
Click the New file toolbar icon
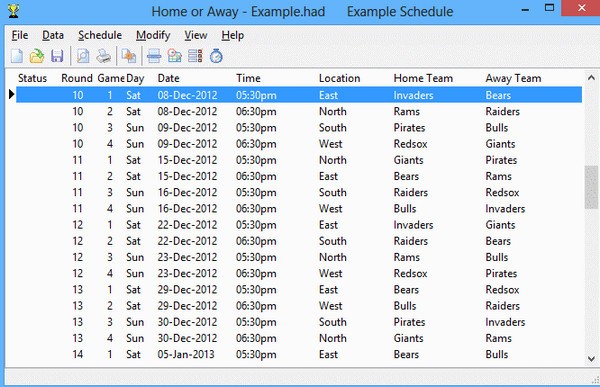(17, 56)
